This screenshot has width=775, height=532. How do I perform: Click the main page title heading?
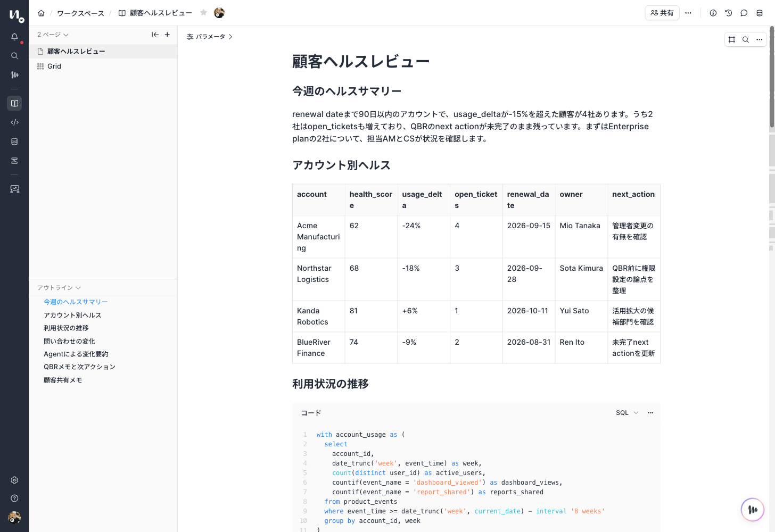361,62
